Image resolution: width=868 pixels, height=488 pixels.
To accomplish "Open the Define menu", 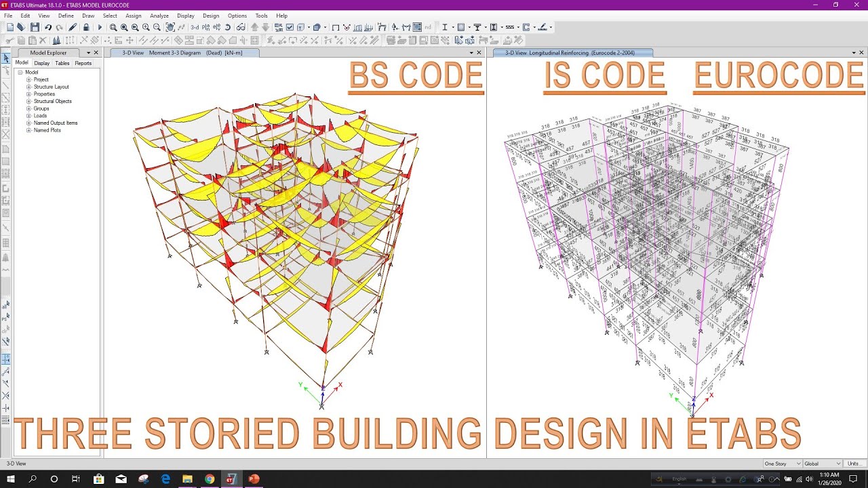I will 66,16.
